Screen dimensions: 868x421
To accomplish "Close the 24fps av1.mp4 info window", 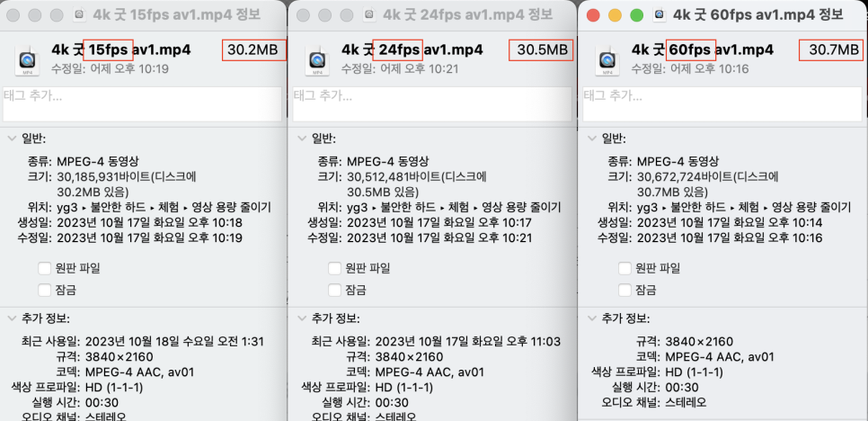I will tap(303, 15).
